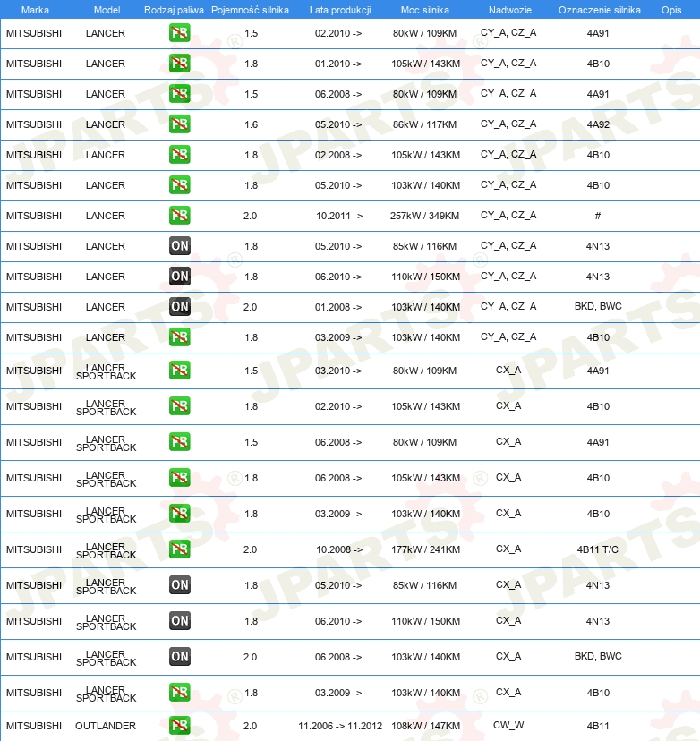Click the ON diesel icon for Sportback 110kW / 150KM
Screen dimensions: 700x741
[x=180, y=621]
